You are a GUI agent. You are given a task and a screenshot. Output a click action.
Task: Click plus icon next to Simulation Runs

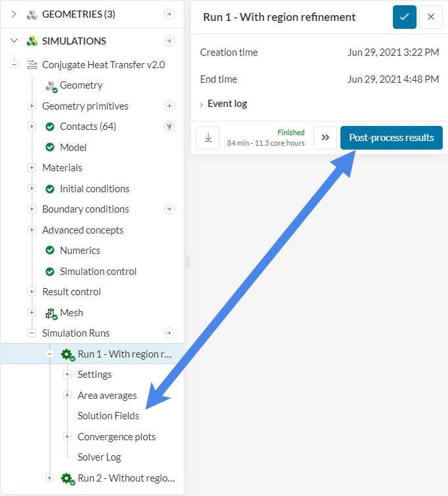(x=169, y=333)
